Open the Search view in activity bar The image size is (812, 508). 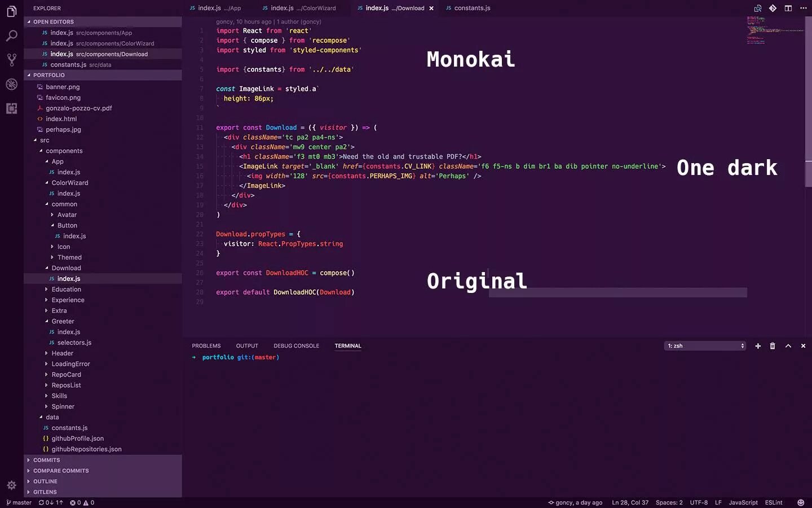tap(11, 36)
